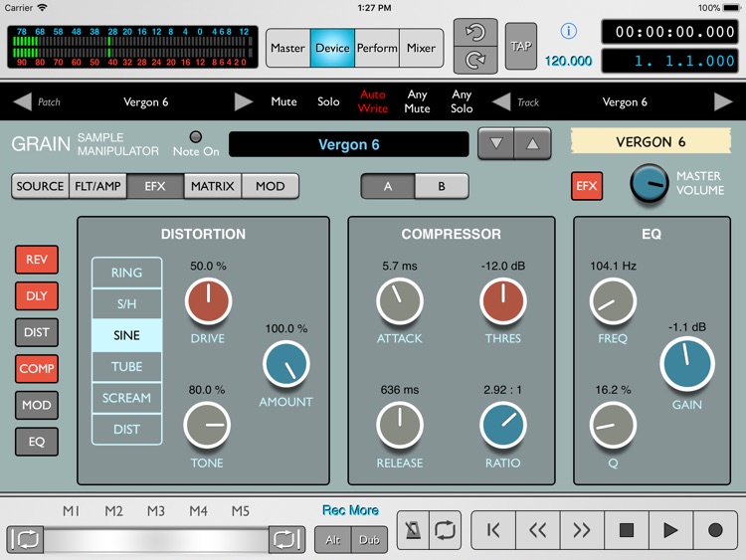This screenshot has width=746, height=560.
Task: Fast forward using double right arrows
Action: point(582,530)
